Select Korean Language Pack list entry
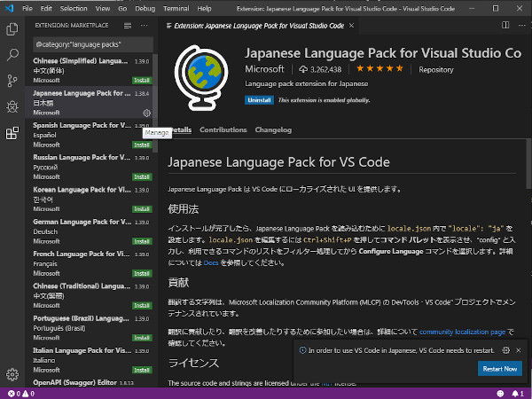This screenshot has width=532, height=399. click(x=89, y=199)
